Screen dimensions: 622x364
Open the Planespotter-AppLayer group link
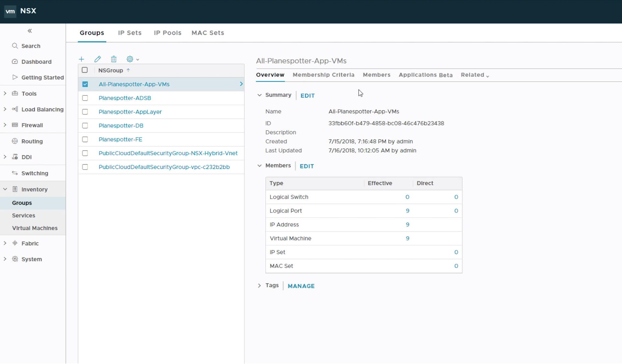pyautogui.click(x=130, y=112)
